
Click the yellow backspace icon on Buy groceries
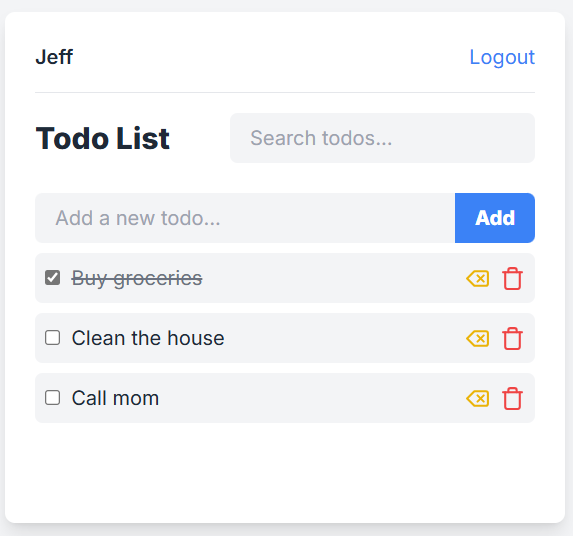(478, 279)
